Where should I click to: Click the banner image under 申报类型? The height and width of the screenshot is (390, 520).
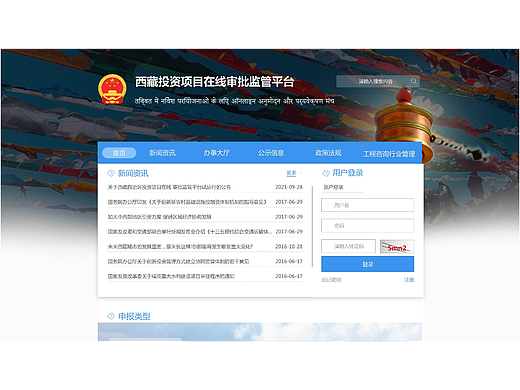pyautogui.click(x=260, y=332)
